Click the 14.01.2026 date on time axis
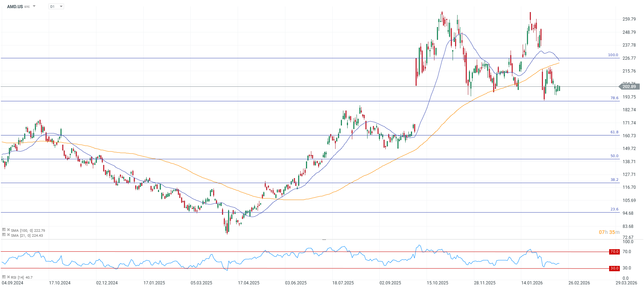Screen dimensions: 644x289 [532, 283]
